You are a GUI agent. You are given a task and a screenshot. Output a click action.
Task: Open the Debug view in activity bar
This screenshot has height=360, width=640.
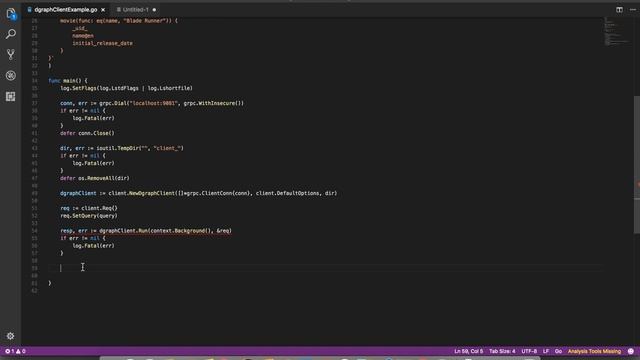11,76
